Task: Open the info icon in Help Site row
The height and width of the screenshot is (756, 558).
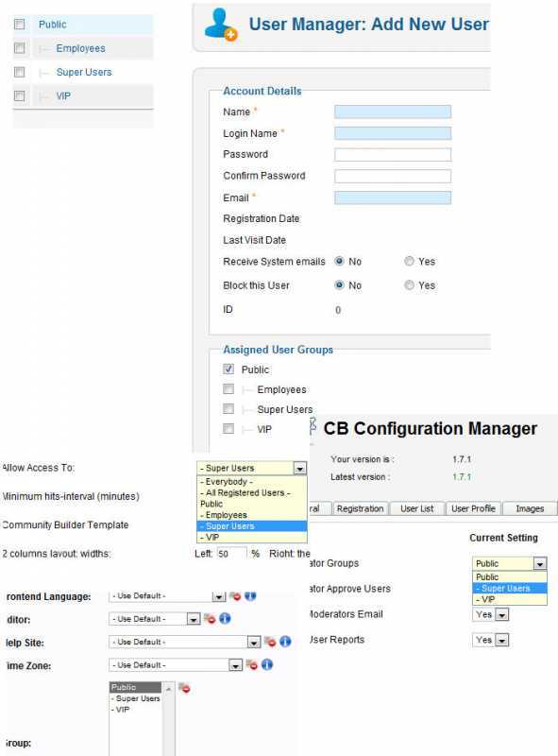Action: (x=285, y=642)
